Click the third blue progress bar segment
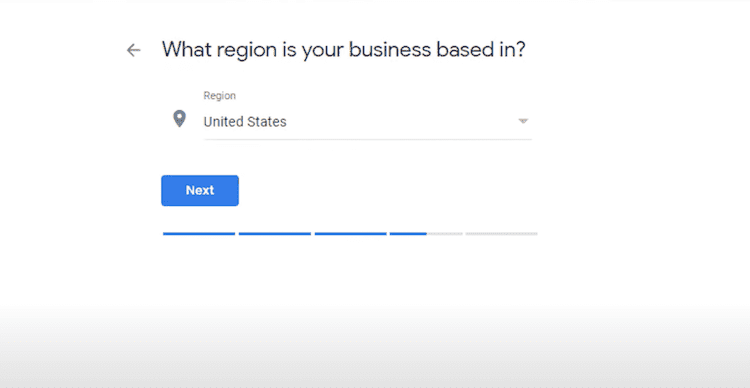Image resolution: width=750 pixels, height=388 pixels. point(350,233)
